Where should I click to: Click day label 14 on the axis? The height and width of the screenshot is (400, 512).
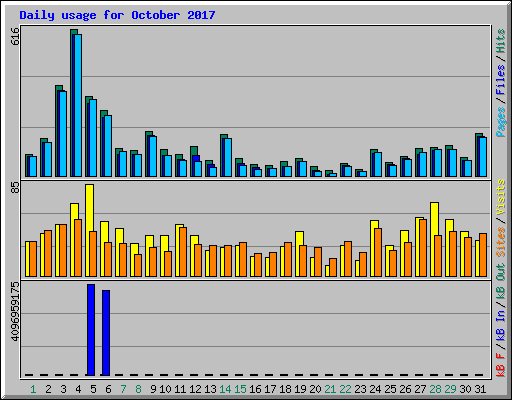[225, 389]
